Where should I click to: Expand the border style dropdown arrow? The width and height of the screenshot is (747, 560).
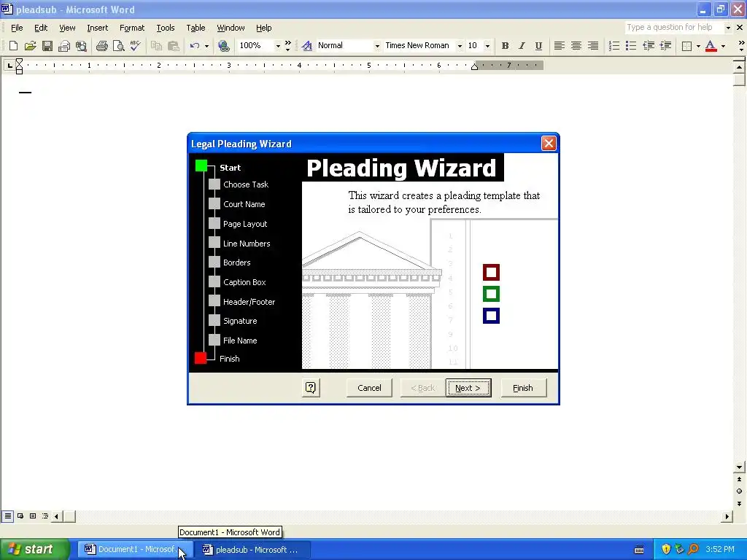[x=698, y=46]
